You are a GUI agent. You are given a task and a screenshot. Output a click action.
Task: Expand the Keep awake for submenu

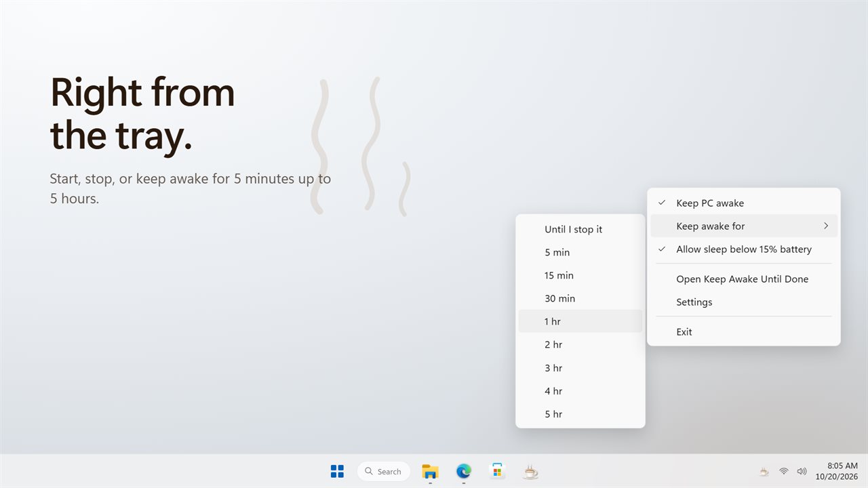click(744, 226)
